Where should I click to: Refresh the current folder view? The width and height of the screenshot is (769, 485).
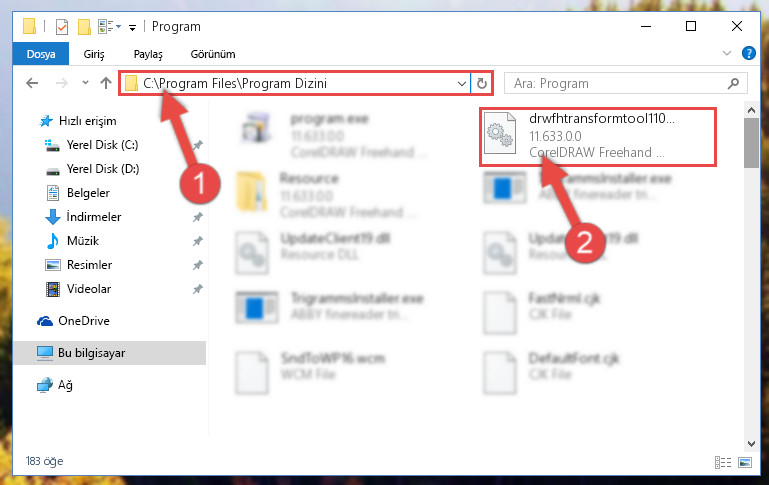click(x=482, y=83)
